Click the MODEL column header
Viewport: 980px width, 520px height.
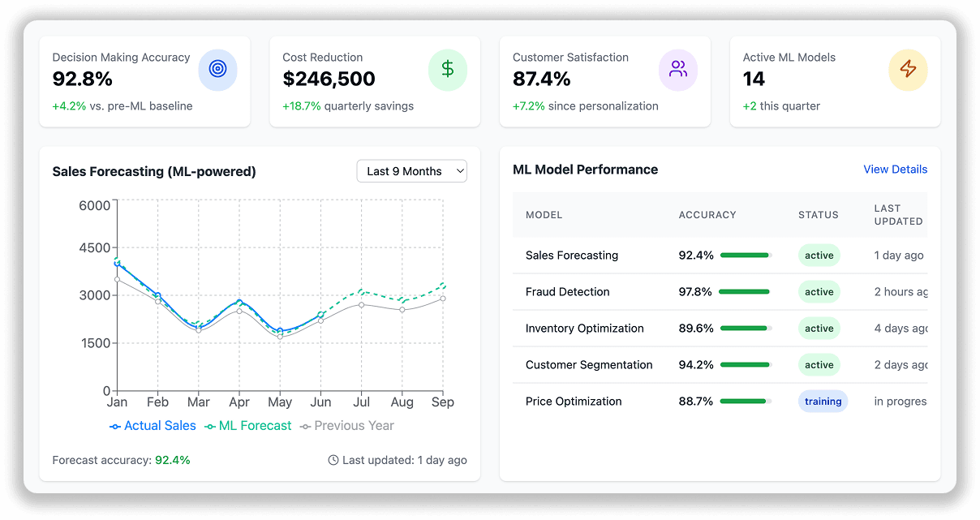click(544, 215)
